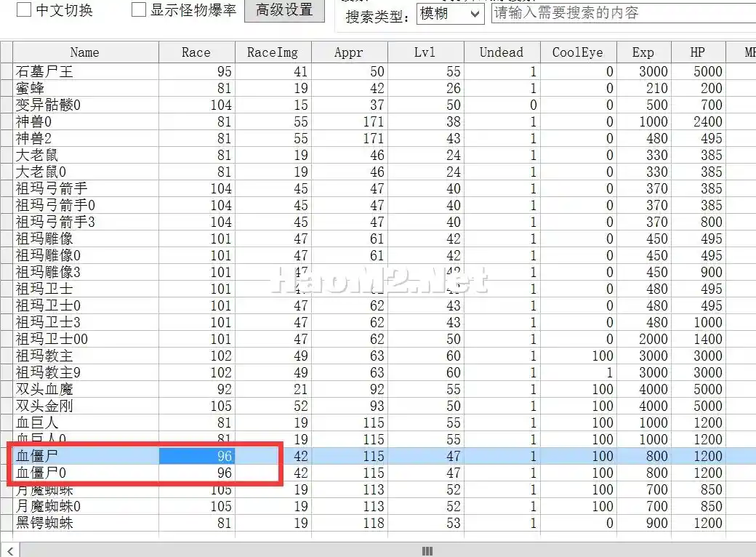This screenshot has width=756, height=557.
Task: Click the Appr value 118 of 黑锷蜘蛛
Action: pyautogui.click(x=349, y=523)
